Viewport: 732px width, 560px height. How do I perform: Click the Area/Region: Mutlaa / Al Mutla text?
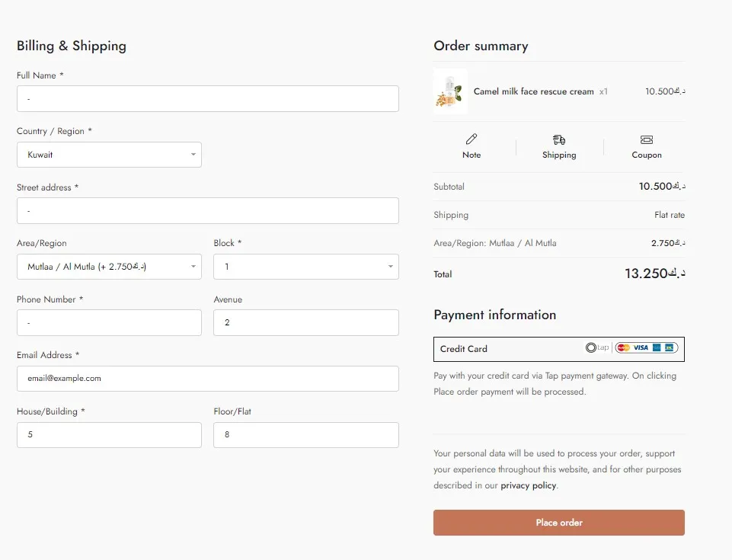tap(495, 243)
